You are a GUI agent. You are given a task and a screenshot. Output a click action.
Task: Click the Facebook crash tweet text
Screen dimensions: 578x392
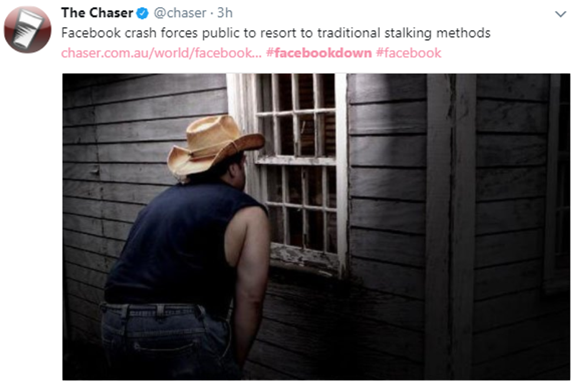(x=276, y=33)
